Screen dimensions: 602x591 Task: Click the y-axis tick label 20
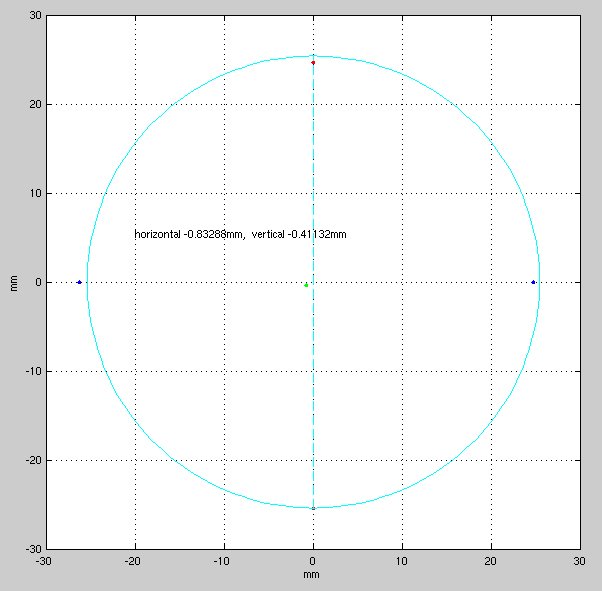35,104
